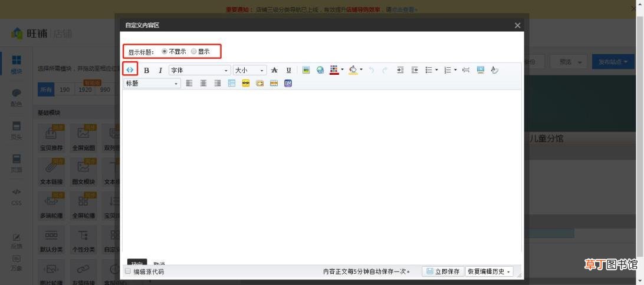Choose the 多端轮播 module
The image size is (644, 285).
51,207
